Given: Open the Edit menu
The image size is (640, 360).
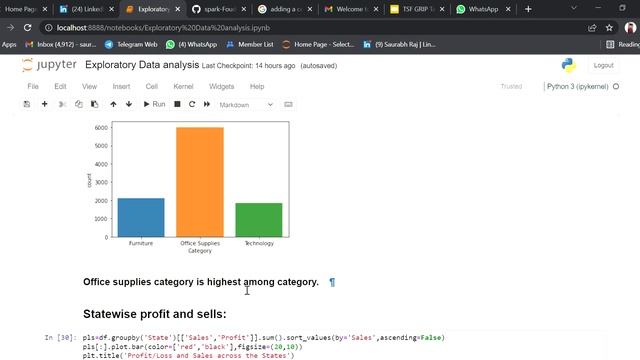Looking at the screenshot, I should [x=60, y=87].
